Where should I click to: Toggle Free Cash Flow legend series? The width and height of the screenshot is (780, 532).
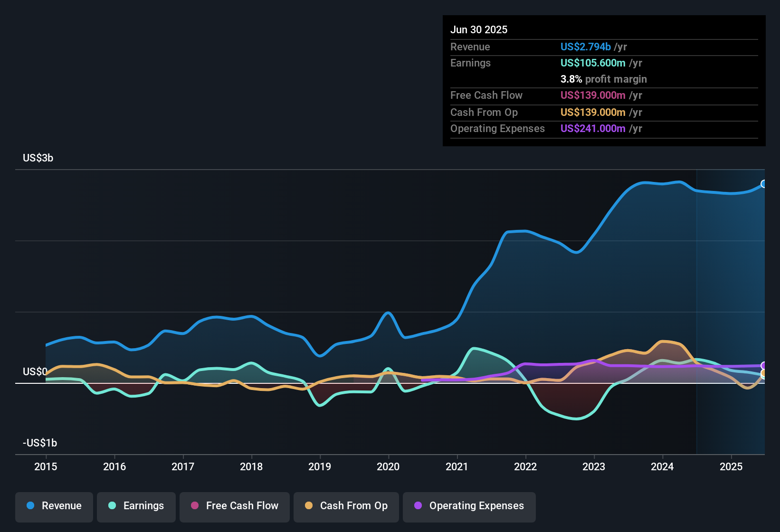click(x=235, y=506)
